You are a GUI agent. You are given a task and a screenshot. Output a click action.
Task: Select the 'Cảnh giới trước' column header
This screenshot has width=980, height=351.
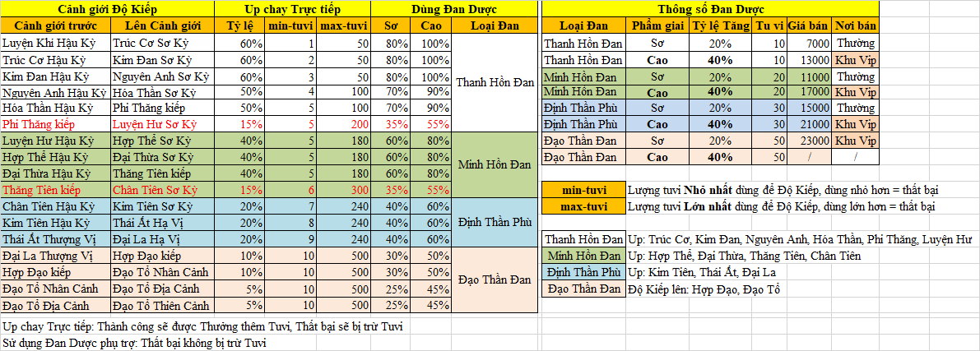coord(55,25)
